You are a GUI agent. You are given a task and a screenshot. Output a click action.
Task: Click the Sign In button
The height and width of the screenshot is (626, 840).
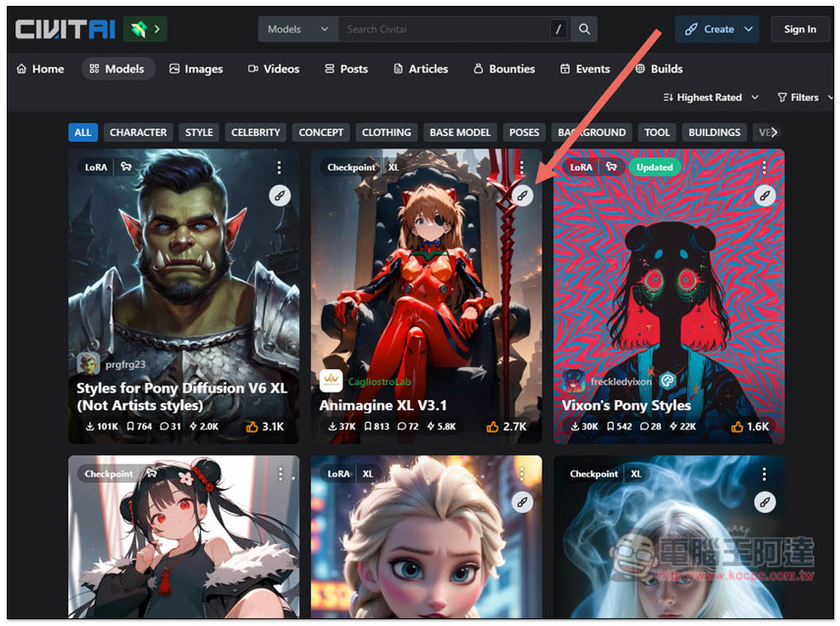click(x=800, y=29)
